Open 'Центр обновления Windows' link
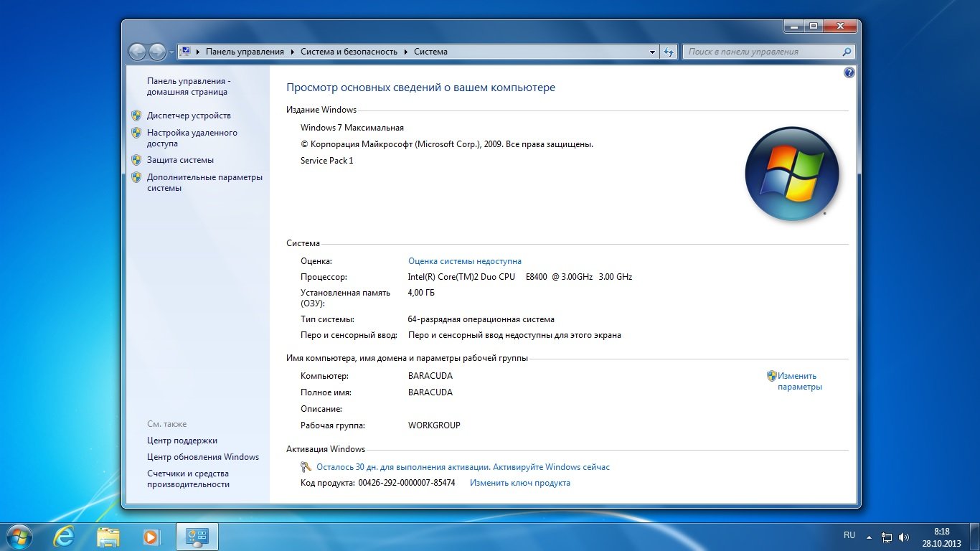Screen dimensions: 980x551 pos(203,457)
